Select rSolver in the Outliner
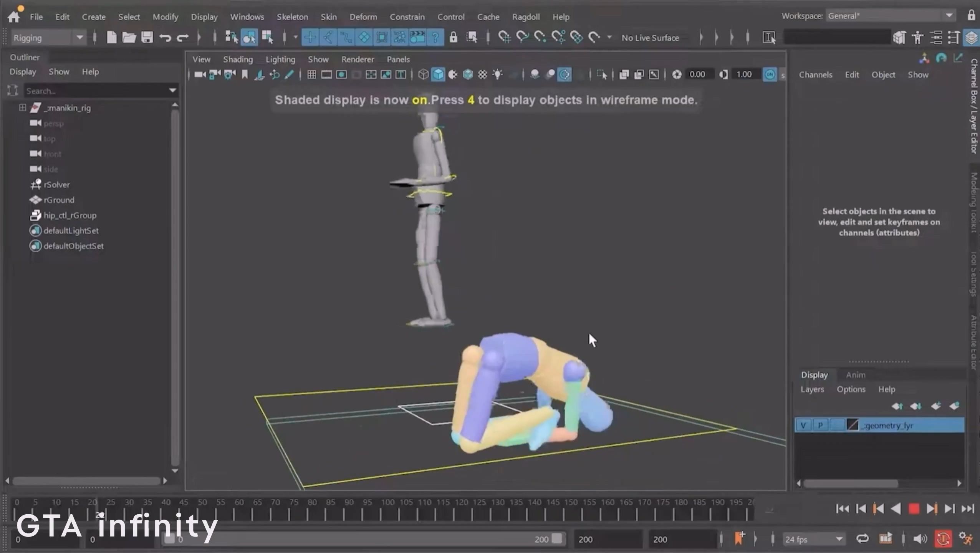980x553 pixels. coord(56,185)
